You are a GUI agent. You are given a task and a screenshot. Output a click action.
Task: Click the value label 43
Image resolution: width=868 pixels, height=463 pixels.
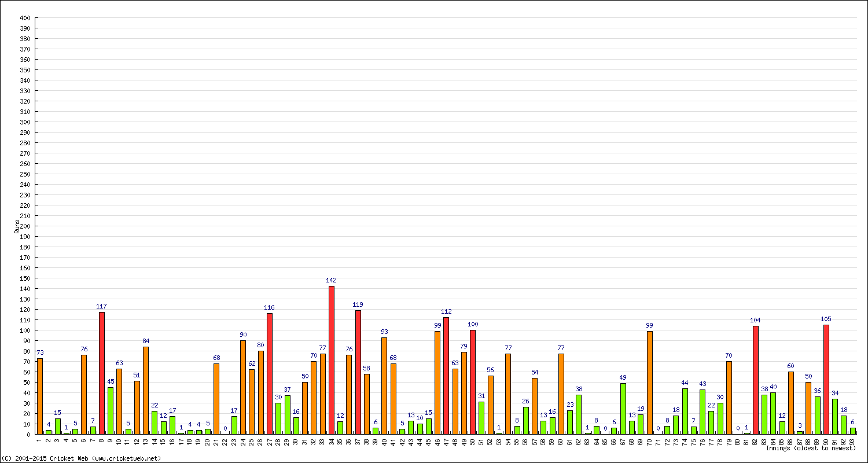tap(703, 384)
